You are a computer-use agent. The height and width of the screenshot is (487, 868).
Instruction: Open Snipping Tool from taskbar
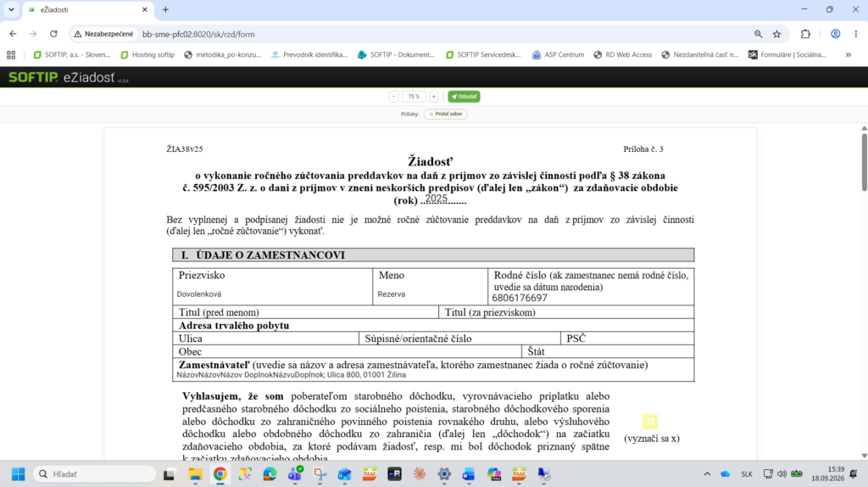(x=320, y=474)
